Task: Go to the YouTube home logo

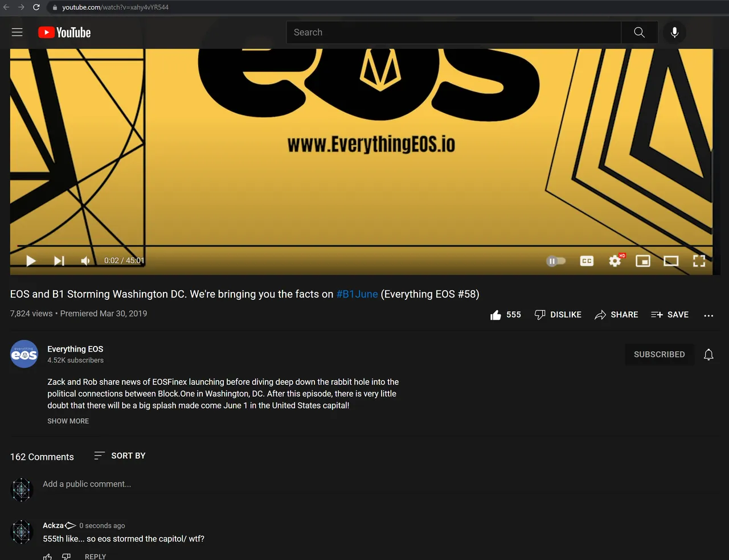Action: [64, 32]
